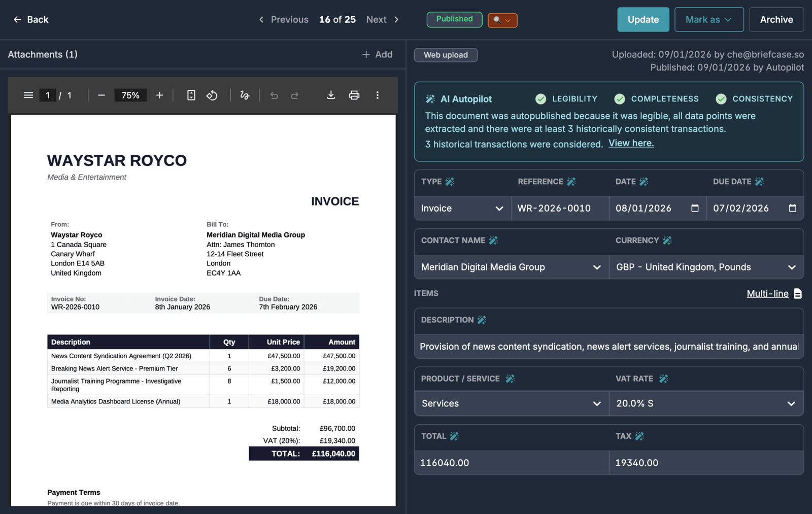
Task: Click the Back arrow button
Action: pyautogui.click(x=30, y=19)
